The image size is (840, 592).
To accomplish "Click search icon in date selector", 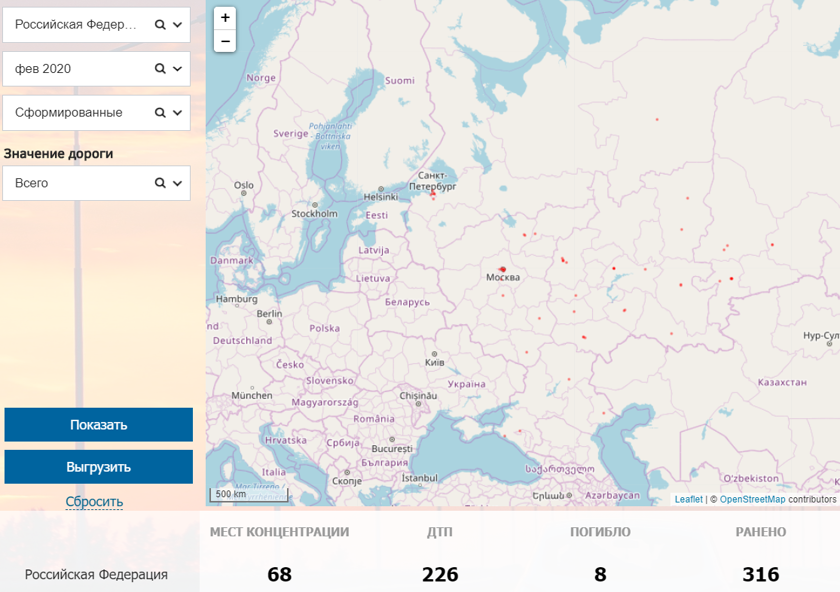I will click(x=160, y=69).
